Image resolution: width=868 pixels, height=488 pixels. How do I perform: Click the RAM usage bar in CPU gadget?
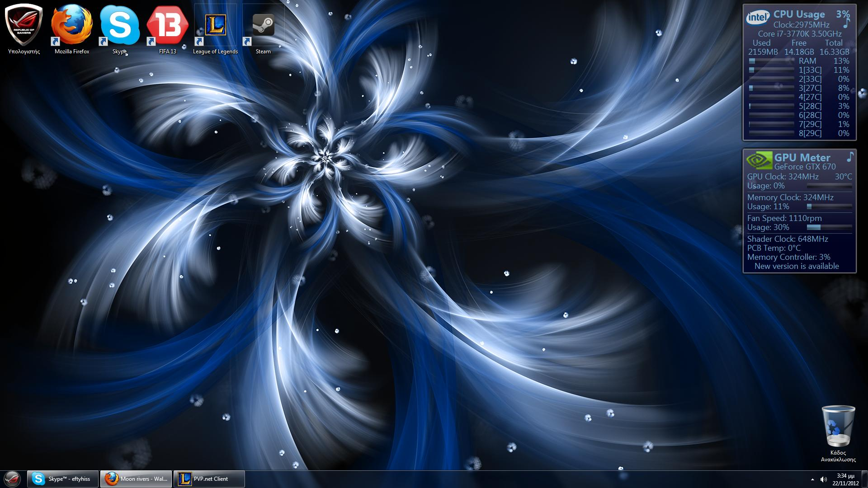pyautogui.click(x=771, y=61)
